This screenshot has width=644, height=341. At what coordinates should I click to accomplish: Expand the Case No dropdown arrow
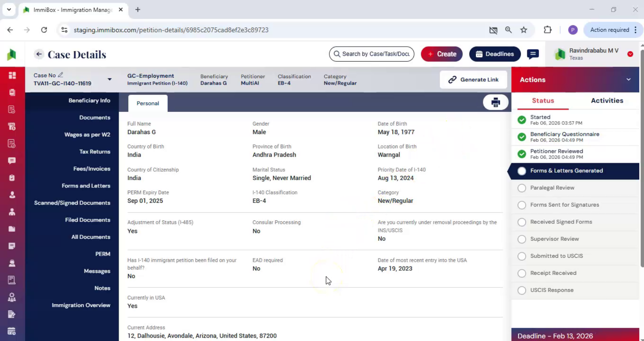click(109, 79)
